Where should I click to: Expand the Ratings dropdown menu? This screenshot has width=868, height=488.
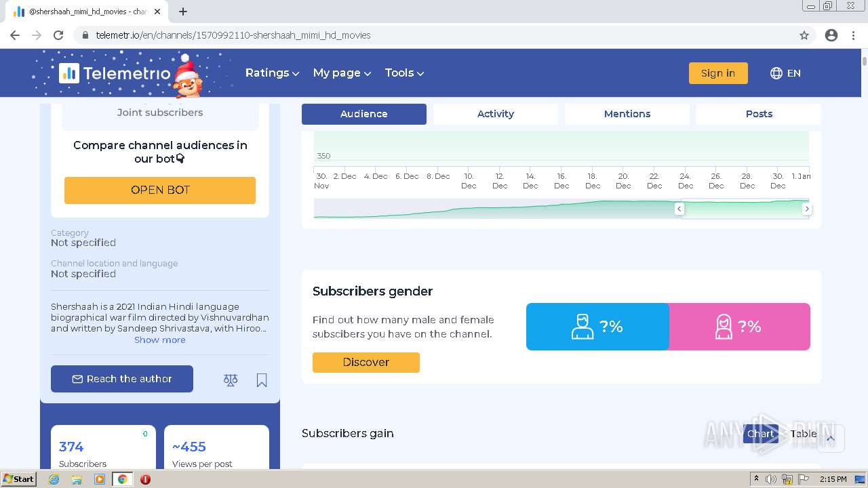point(272,73)
